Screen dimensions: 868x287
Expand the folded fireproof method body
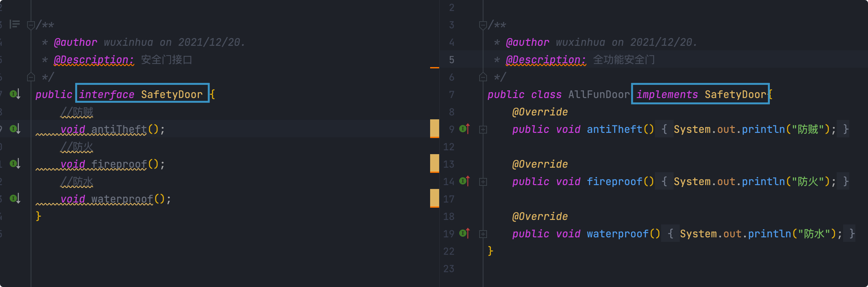(x=483, y=182)
